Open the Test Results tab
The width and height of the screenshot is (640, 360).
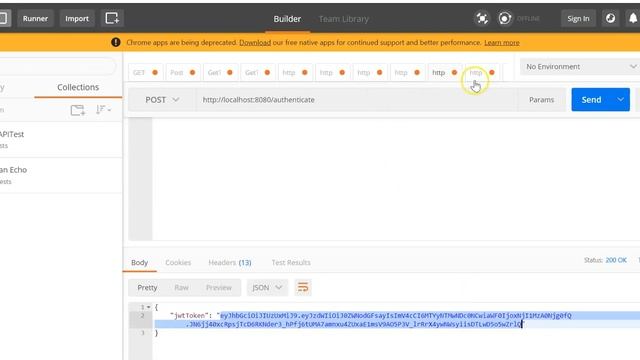tap(291, 262)
